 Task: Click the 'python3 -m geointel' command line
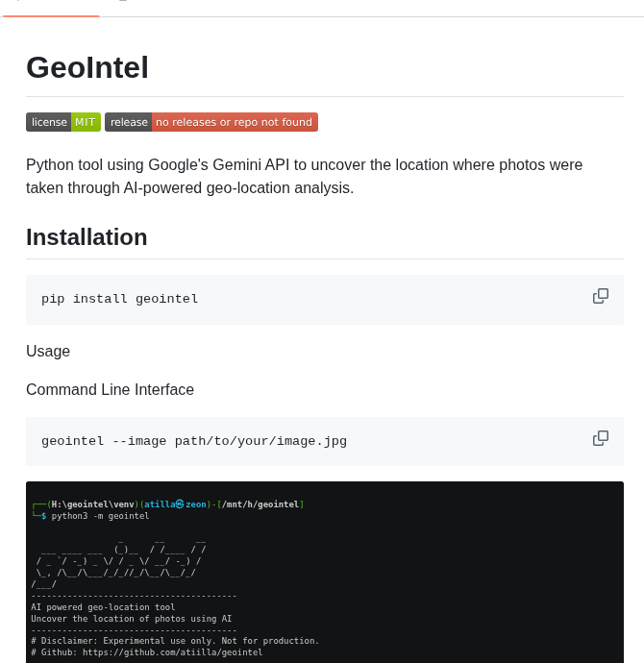[100, 516]
